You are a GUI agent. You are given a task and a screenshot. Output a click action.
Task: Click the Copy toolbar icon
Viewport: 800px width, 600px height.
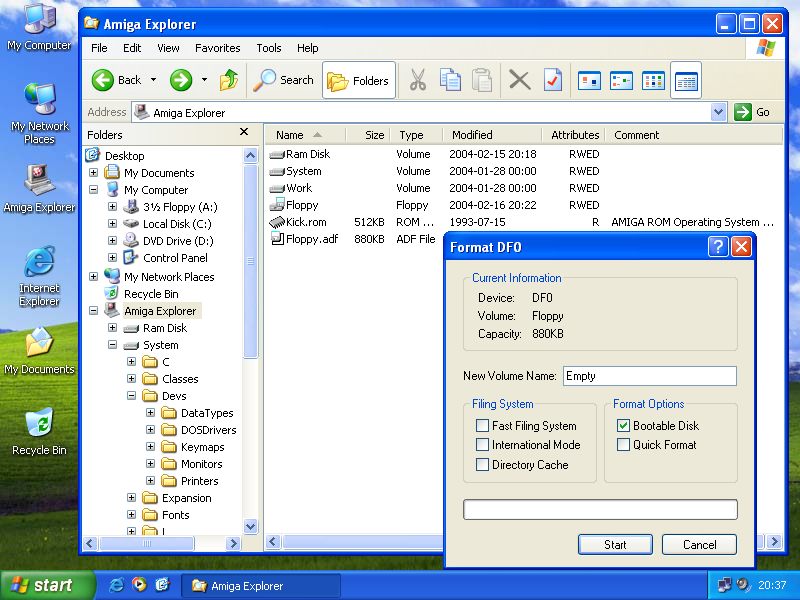click(x=451, y=80)
